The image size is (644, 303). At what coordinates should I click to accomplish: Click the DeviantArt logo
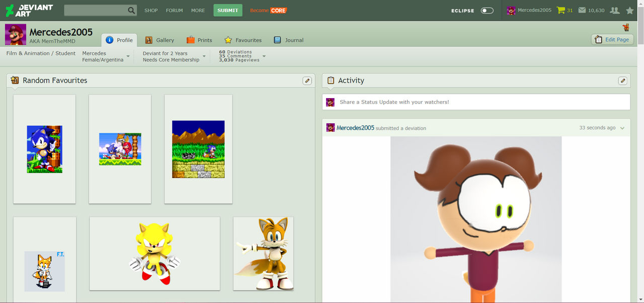pos(29,10)
